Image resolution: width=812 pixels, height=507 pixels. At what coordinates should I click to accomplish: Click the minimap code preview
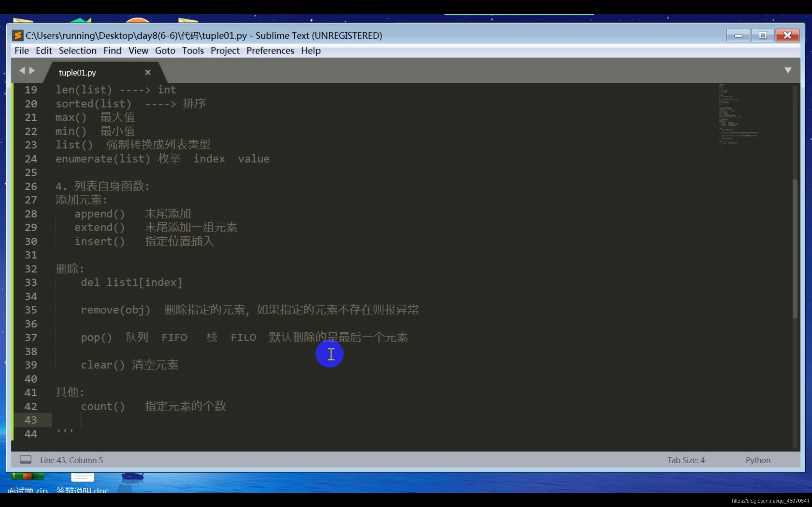click(735, 114)
